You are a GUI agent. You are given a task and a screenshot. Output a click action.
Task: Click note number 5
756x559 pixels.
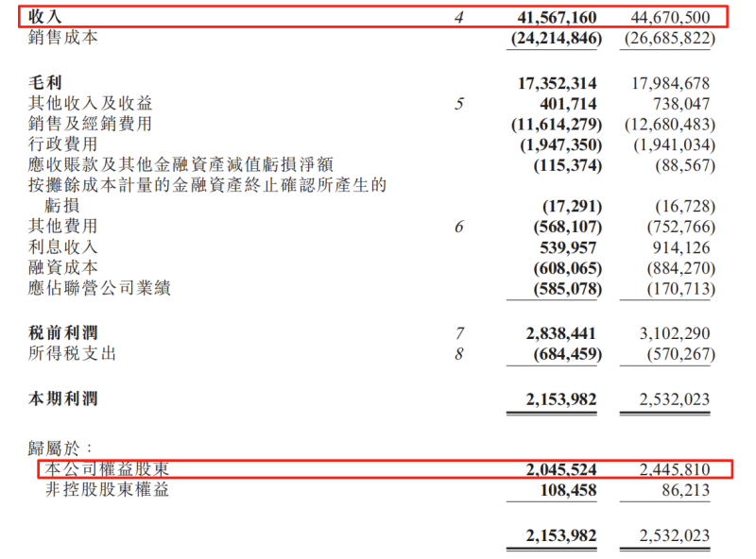pos(459,104)
